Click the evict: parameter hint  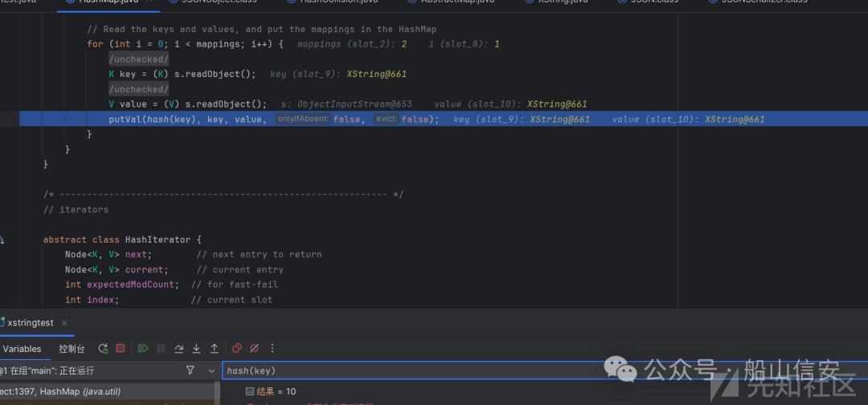point(386,118)
